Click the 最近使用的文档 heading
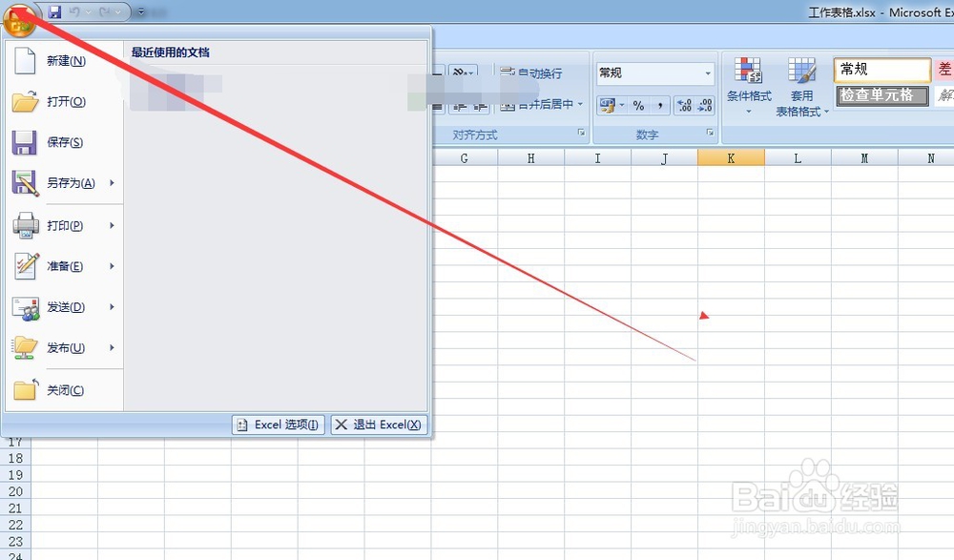 click(x=171, y=52)
